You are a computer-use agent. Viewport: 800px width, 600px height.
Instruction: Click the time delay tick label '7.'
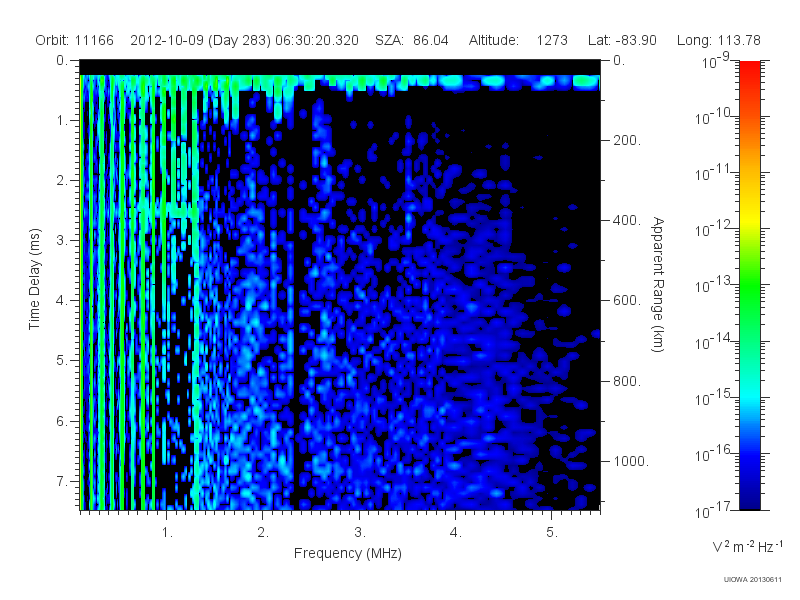[62, 481]
